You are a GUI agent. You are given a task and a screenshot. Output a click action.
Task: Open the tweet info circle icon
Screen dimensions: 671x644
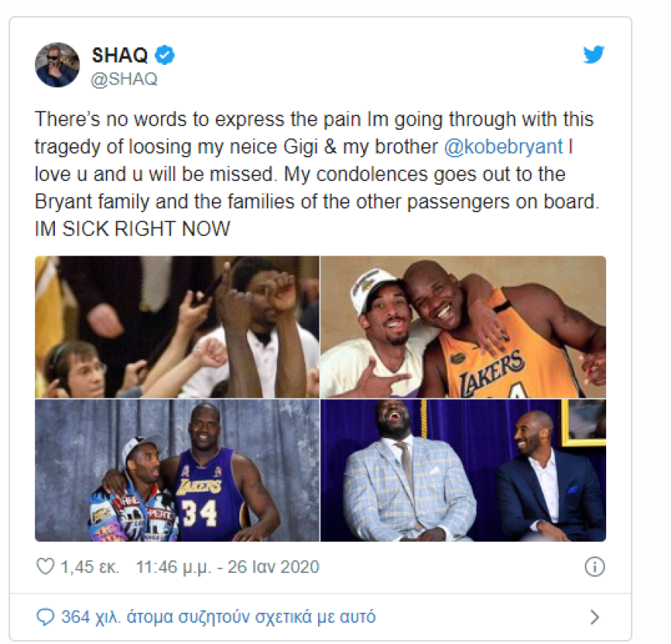tap(594, 567)
